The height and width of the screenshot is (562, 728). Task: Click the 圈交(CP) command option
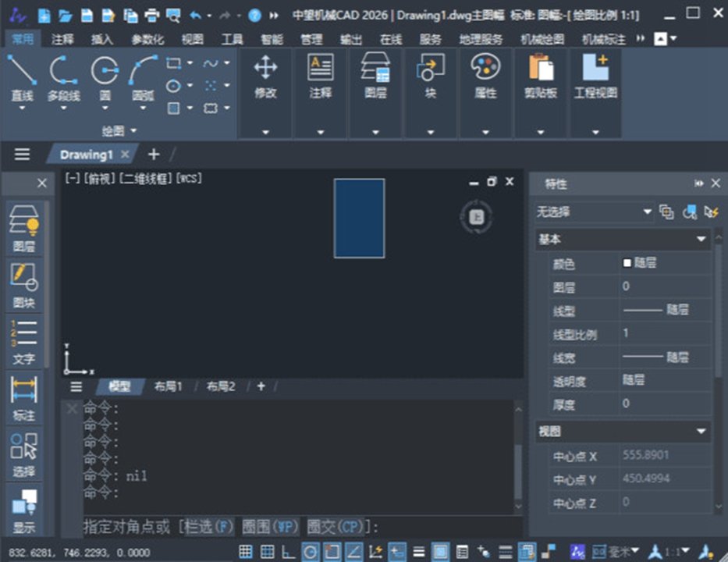point(335,527)
